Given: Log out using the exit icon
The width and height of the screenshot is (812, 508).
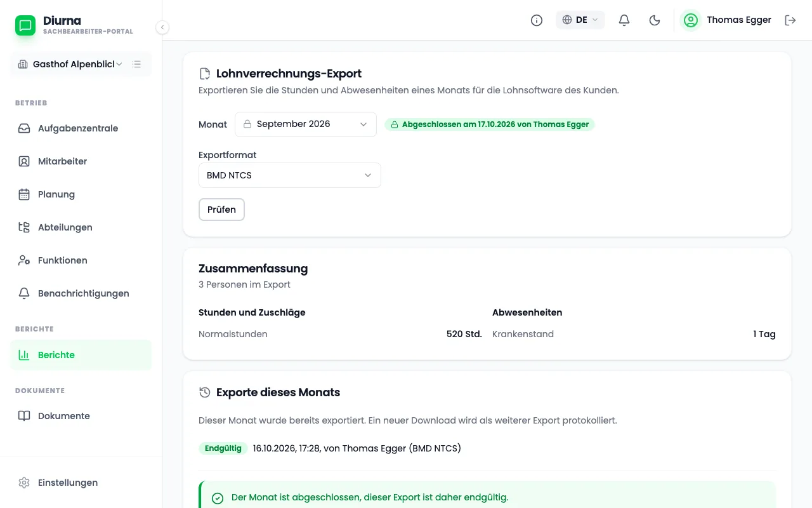Looking at the screenshot, I should 790,20.
